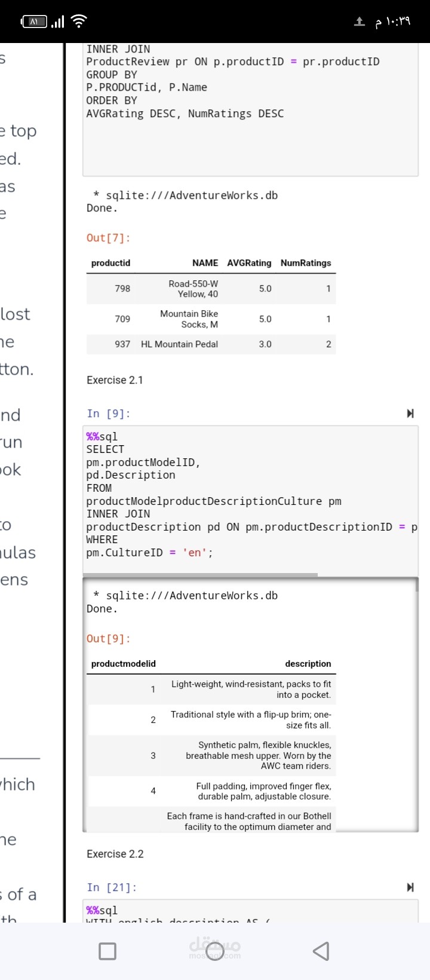This screenshot has width=430, height=980.
Task: Tap the upload arrow status icon
Action: point(360,22)
